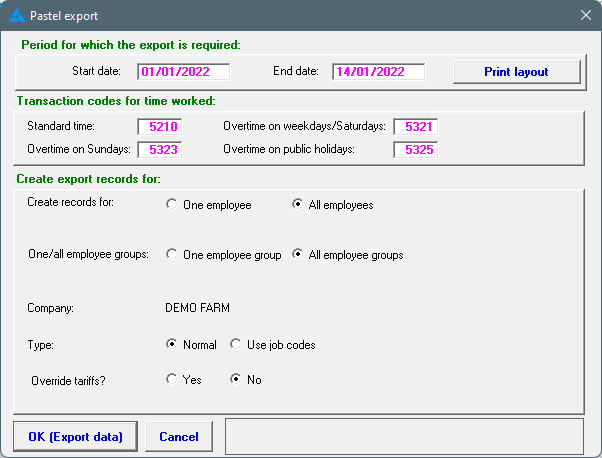
Task: Click the Company label
Action: tap(50, 308)
